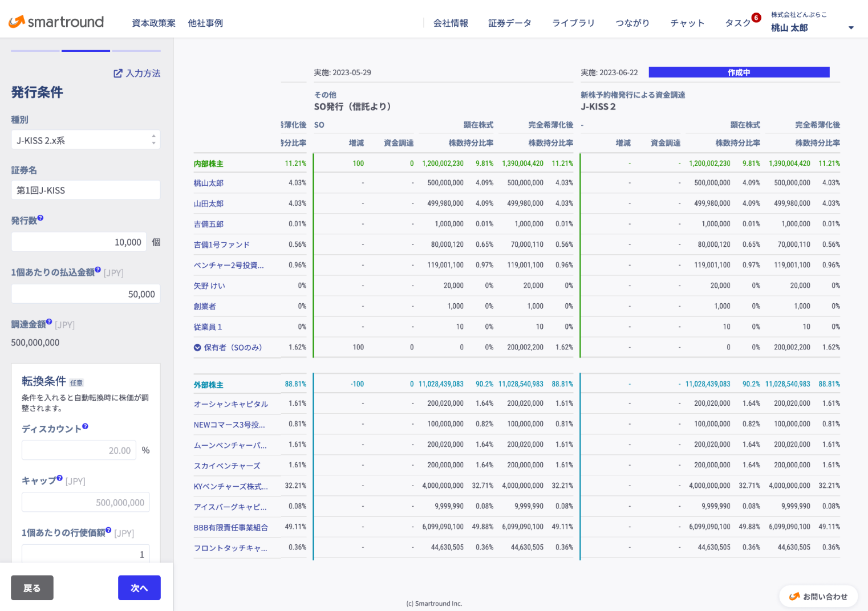Click the 作成中 status bar
This screenshot has height=611, width=868.
tap(739, 72)
